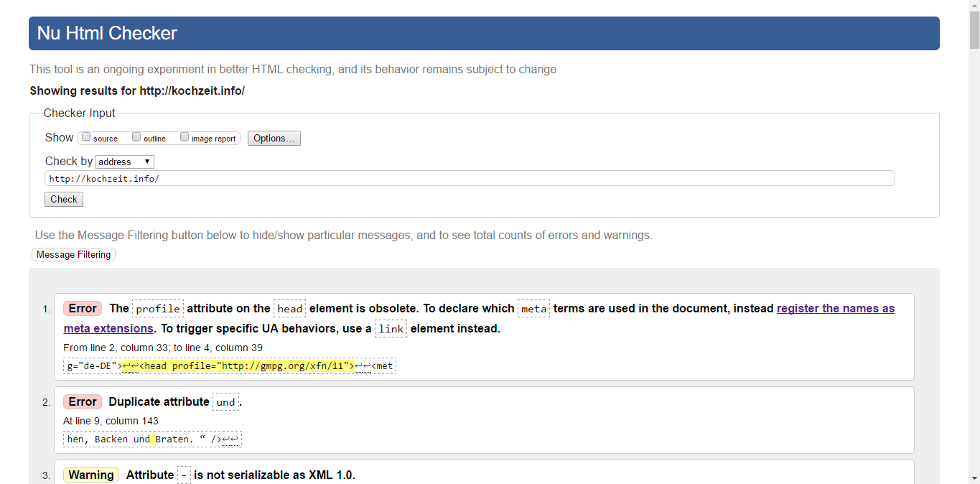The width and height of the screenshot is (980, 484).
Task: Check the image report option
Action: click(185, 137)
